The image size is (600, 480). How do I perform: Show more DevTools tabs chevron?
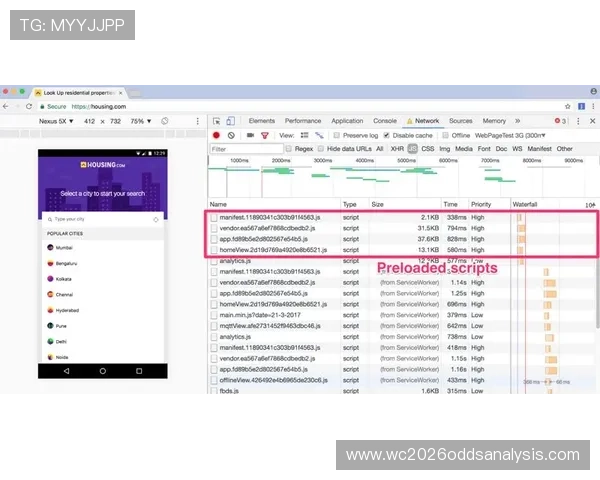tap(517, 121)
